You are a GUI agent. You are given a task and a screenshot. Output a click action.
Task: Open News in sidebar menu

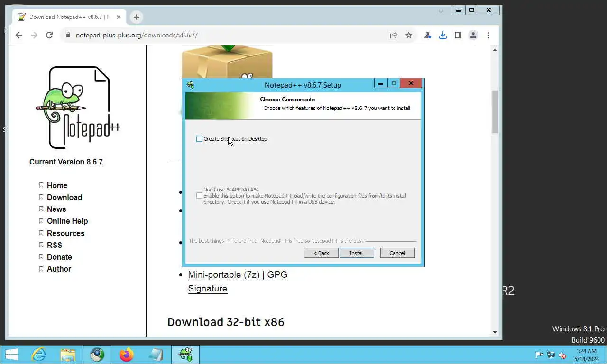coord(56,209)
